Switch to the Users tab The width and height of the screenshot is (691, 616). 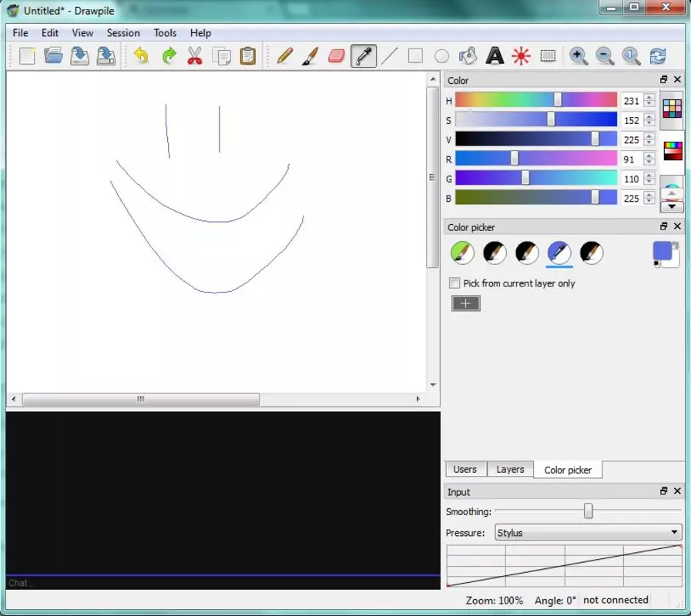pyautogui.click(x=465, y=469)
